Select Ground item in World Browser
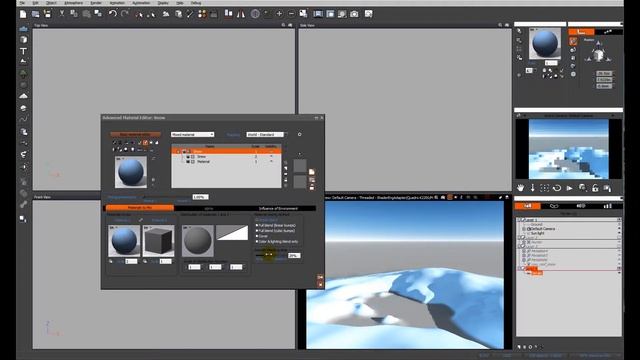640x360 pixels. coord(536,224)
